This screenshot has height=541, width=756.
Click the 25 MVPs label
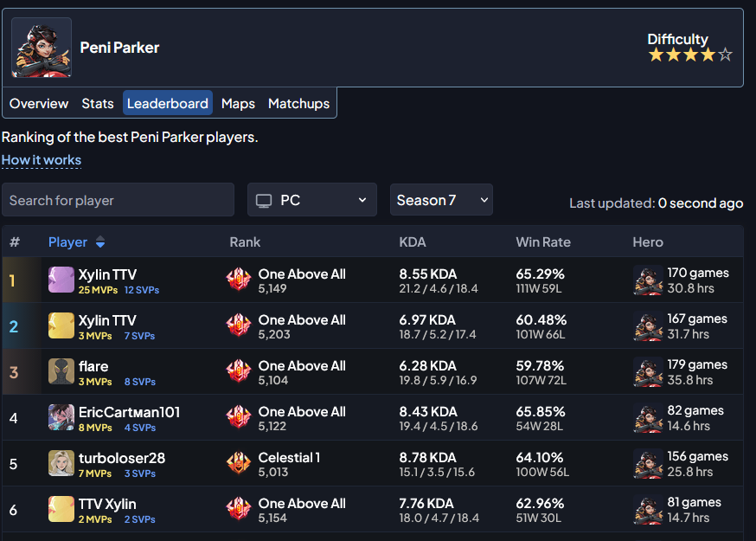click(x=99, y=290)
